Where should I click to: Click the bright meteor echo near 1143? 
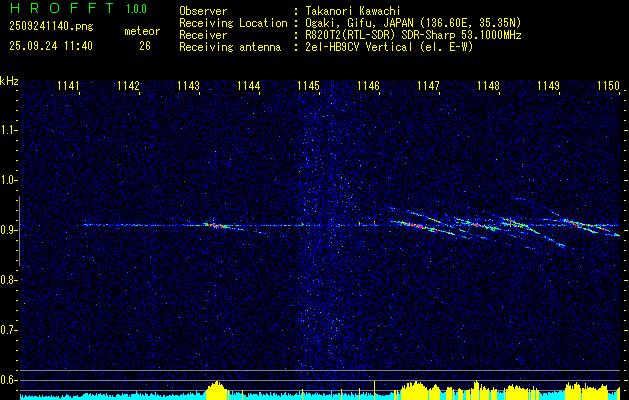tap(217, 226)
